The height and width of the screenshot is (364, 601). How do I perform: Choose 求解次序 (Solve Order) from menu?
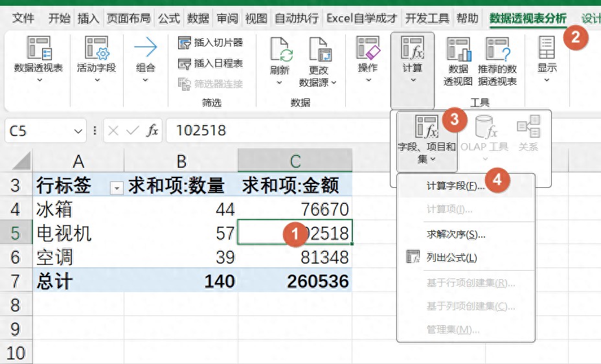click(456, 234)
